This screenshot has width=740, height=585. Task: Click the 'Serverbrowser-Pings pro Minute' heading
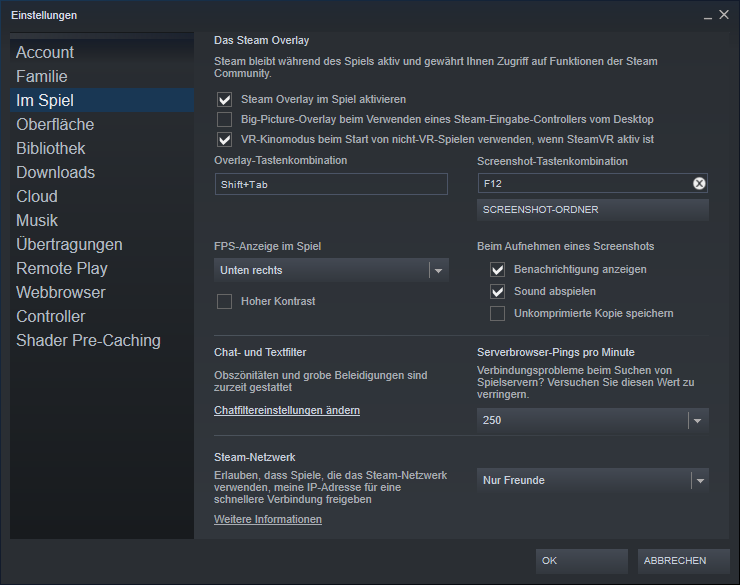pyautogui.click(x=555, y=352)
